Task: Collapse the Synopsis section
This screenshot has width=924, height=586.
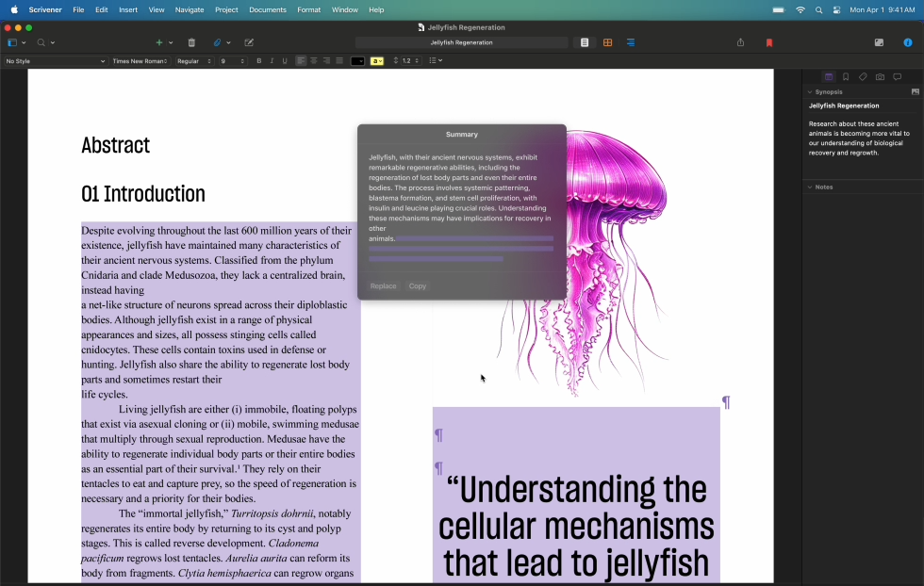Action: pos(809,92)
